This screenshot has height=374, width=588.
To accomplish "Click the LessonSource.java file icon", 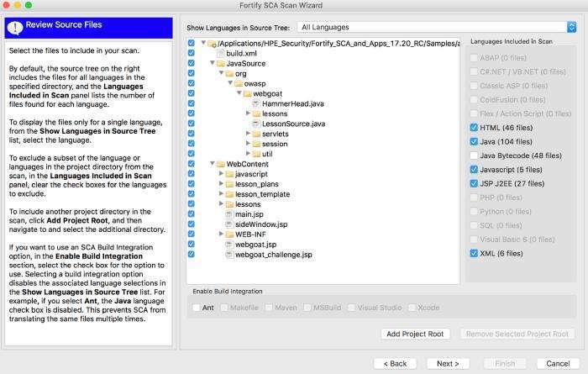I will (256, 124).
